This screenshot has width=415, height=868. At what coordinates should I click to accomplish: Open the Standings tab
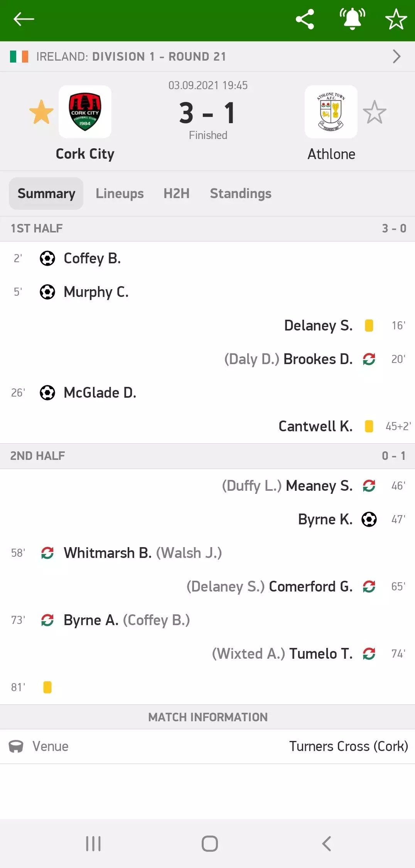[x=241, y=193]
